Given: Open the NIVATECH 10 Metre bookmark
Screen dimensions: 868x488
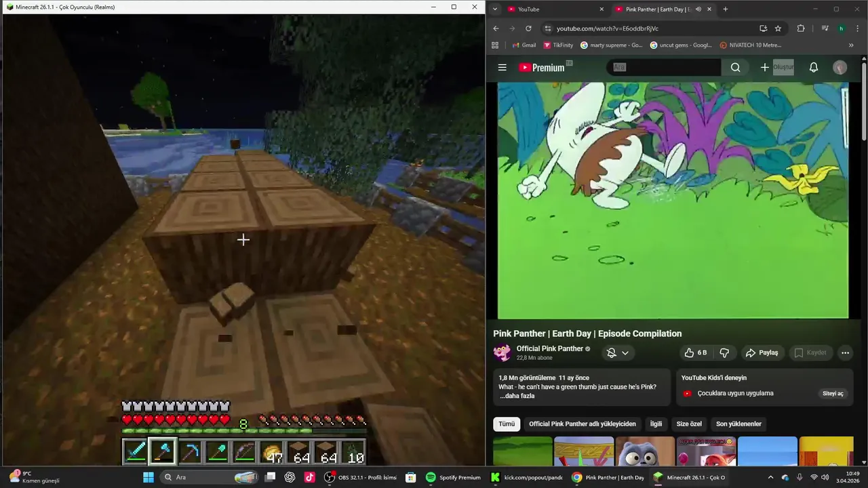Looking at the screenshot, I should pyautogui.click(x=751, y=45).
